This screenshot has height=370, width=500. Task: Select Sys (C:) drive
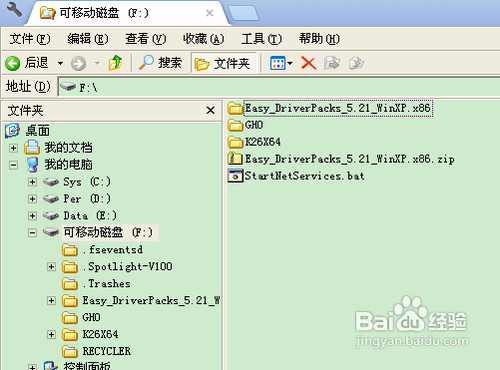click(87, 182)
